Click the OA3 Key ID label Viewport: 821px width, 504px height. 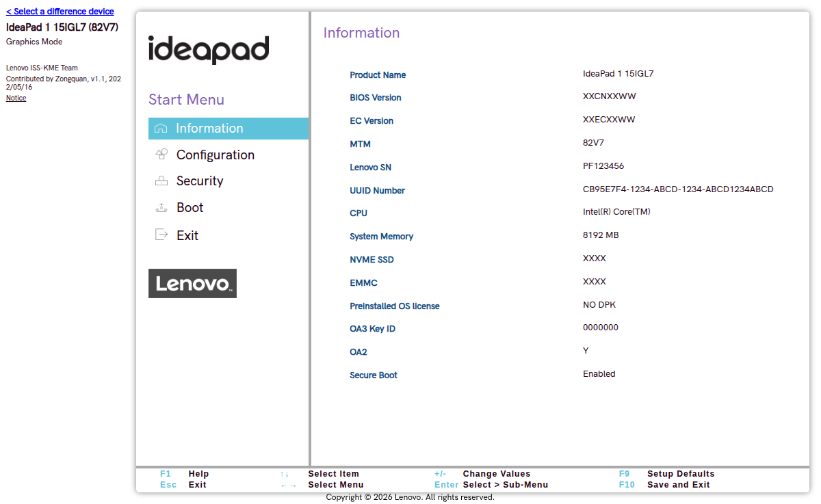(x=373, y=329)
